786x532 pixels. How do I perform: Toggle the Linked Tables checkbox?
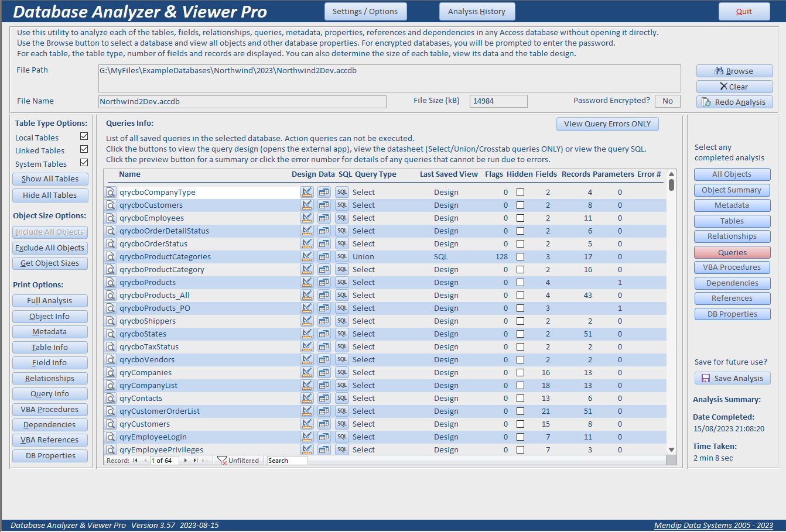[84, 149]
